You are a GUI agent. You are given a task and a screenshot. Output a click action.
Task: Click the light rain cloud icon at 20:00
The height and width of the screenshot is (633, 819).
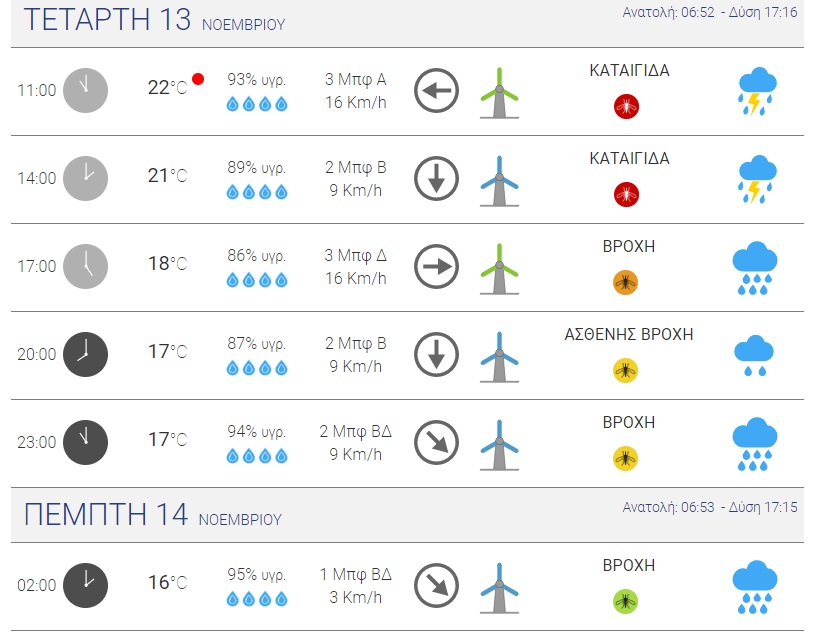coord(755,355)
